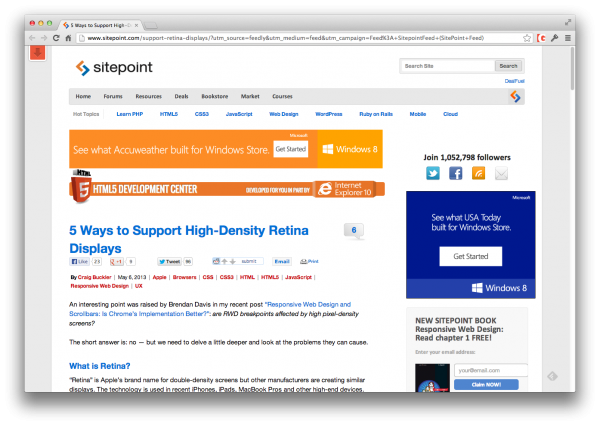The height and width of the screenshot is (426, 600).
Task: Select the JavaScript hot topic link
Action: (239, 114)
